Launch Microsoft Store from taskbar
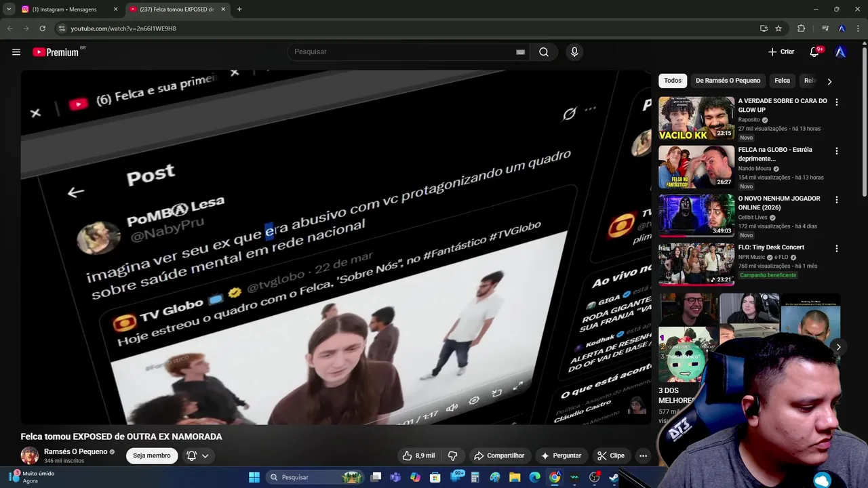This screenshot has height=488, width=868. [435, 477]
